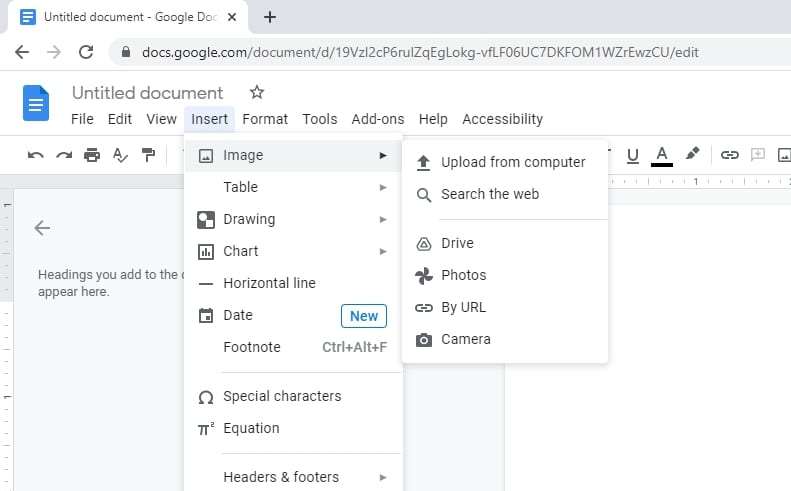Click the Drawing menu icon
The width and height of the screenshot is (791, 491).
[x=206, y=220]
